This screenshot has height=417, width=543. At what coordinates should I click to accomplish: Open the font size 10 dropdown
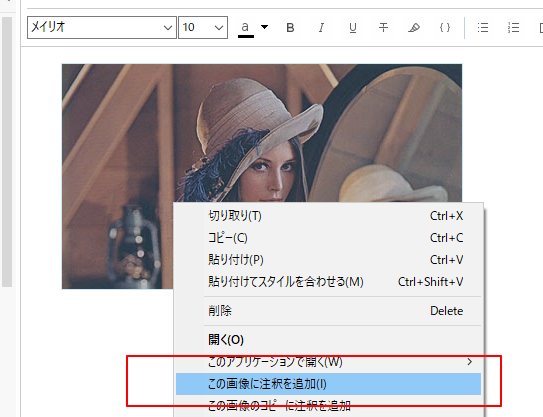click(x=203, y=27)
